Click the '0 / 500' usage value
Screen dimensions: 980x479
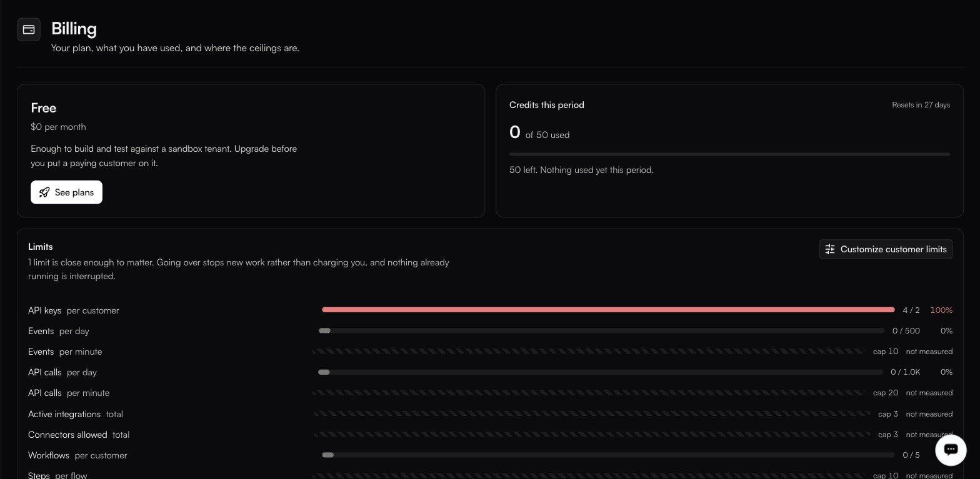click(x=906, y=331)
